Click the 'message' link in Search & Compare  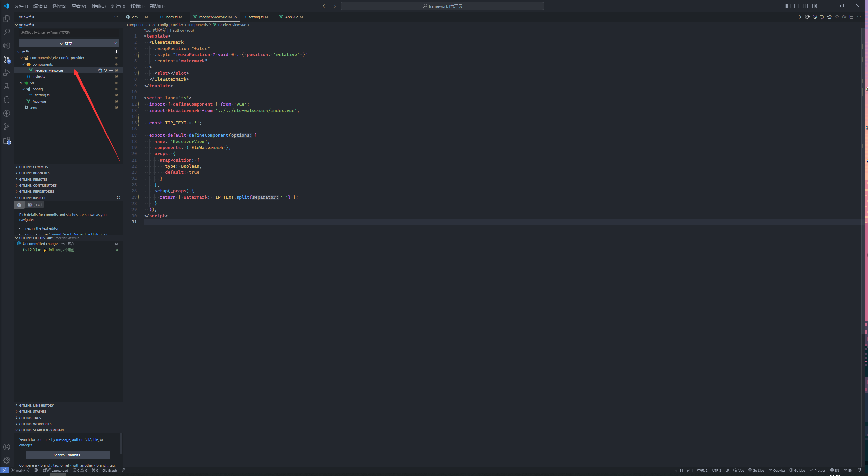pos(63,440)
